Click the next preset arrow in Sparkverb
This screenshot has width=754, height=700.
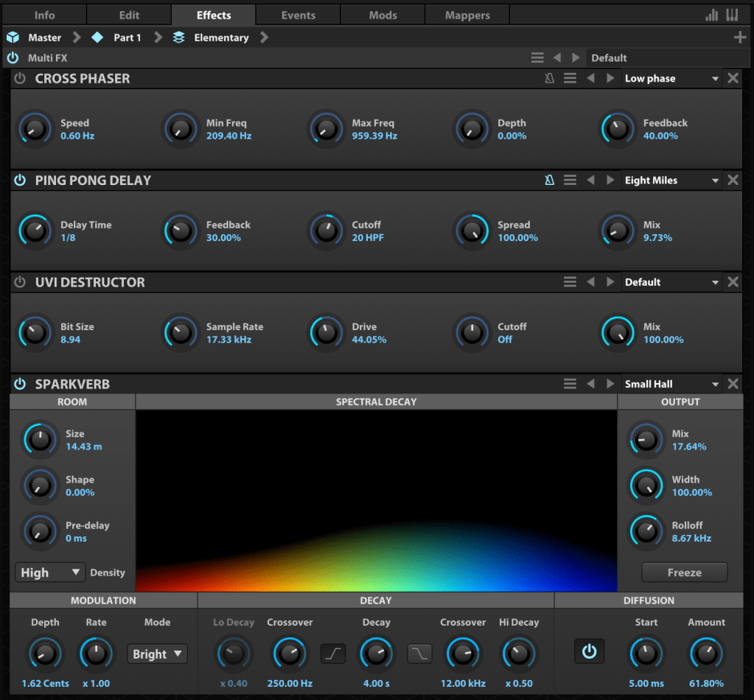610,384
